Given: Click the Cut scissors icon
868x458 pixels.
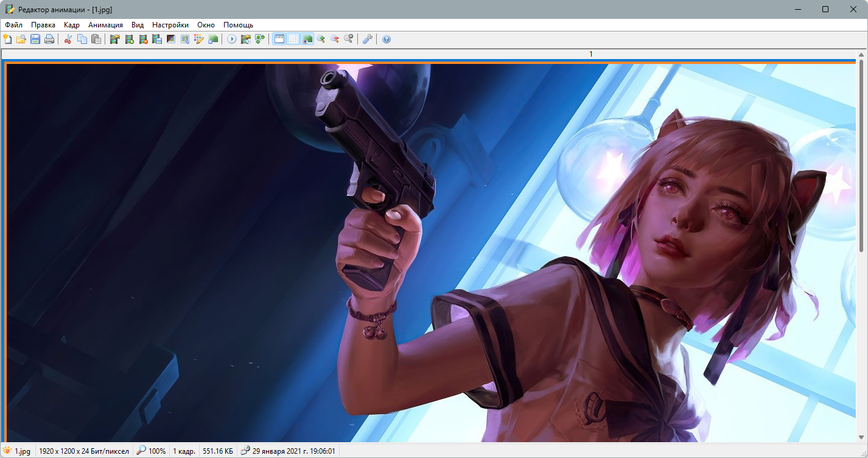Looking at the screenshot, I should pyautogui.click(x=68, y=39).
